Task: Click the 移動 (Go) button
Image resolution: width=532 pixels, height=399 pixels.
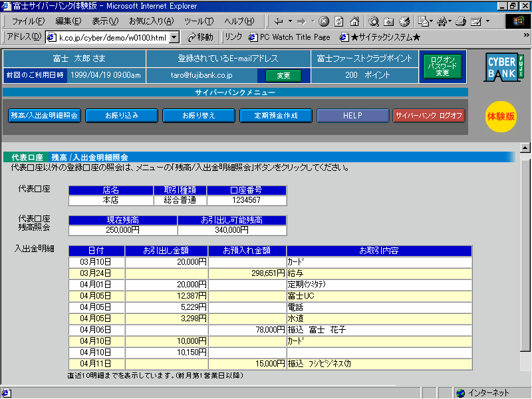Action: coord(201,37)
